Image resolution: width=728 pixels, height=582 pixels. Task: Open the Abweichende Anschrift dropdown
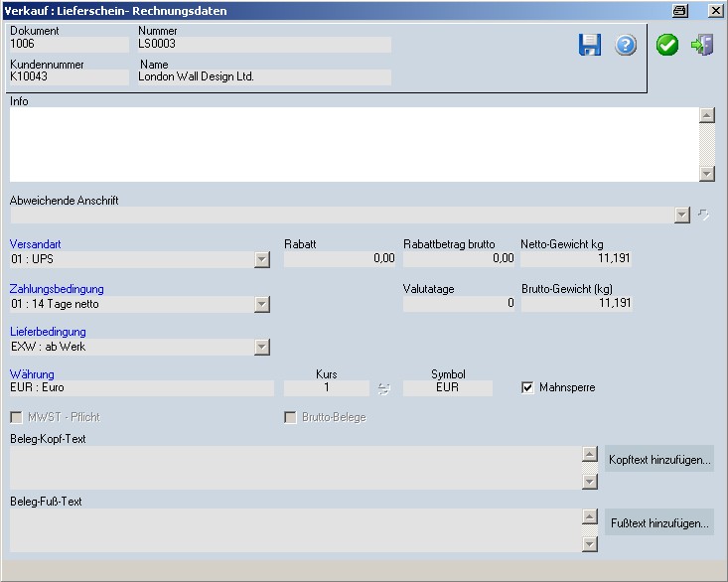click(681, 215)
